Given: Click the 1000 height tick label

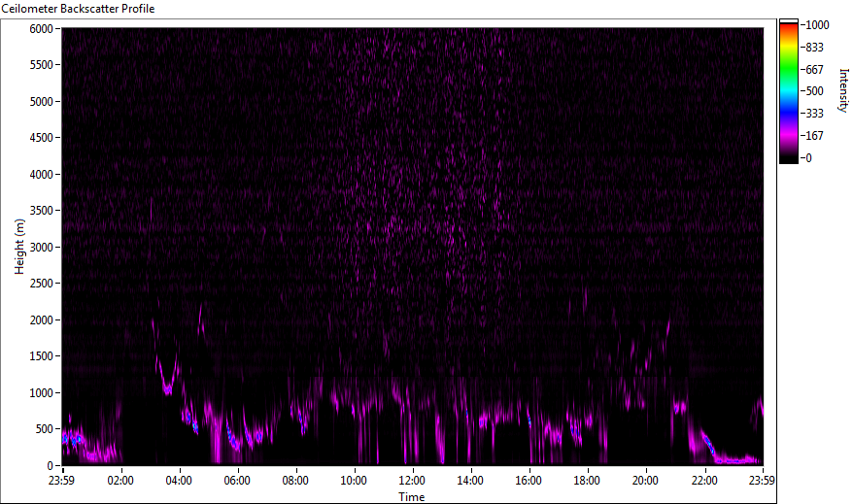Looking at the screenshot, I should click(42, 393).
